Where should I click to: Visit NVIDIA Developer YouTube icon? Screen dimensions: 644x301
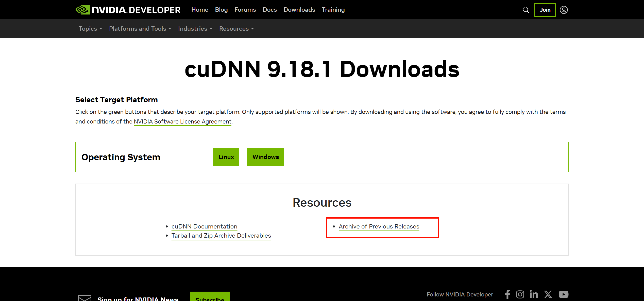click(x=564, y=294)
